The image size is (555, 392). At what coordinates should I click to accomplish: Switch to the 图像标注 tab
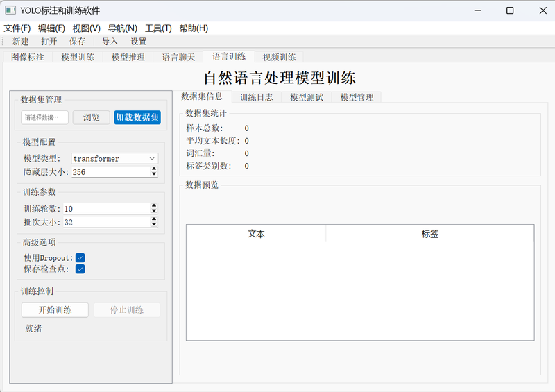click(x=28, y=57)
